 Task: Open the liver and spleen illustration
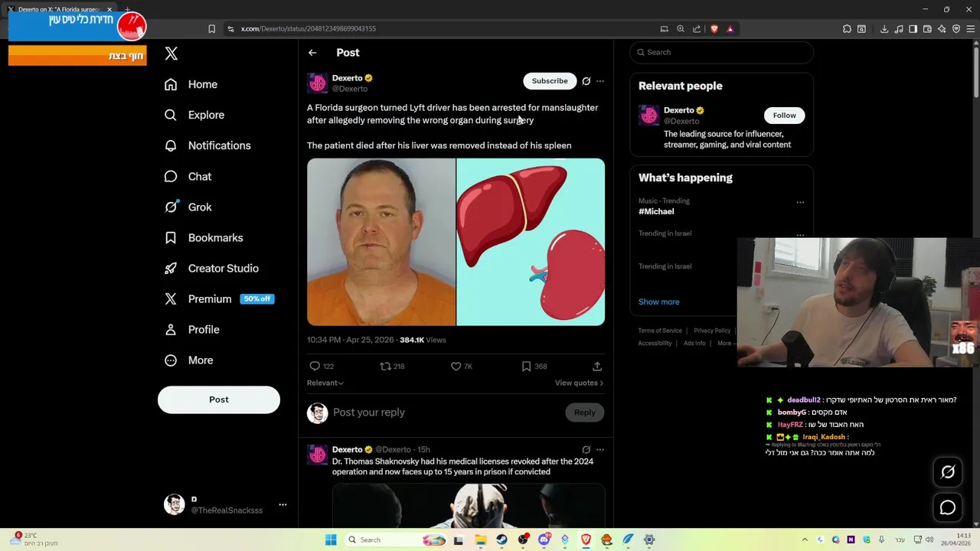click(531, 242)
